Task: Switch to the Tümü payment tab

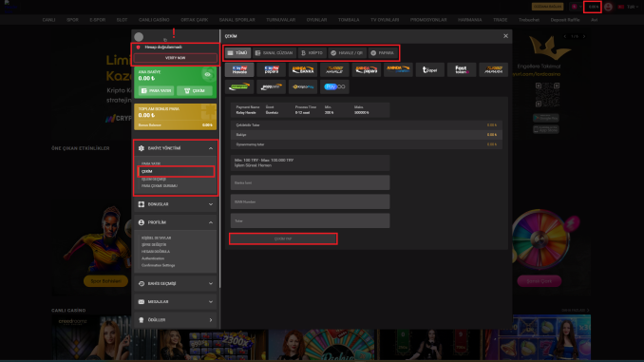Action: [237, 53]
